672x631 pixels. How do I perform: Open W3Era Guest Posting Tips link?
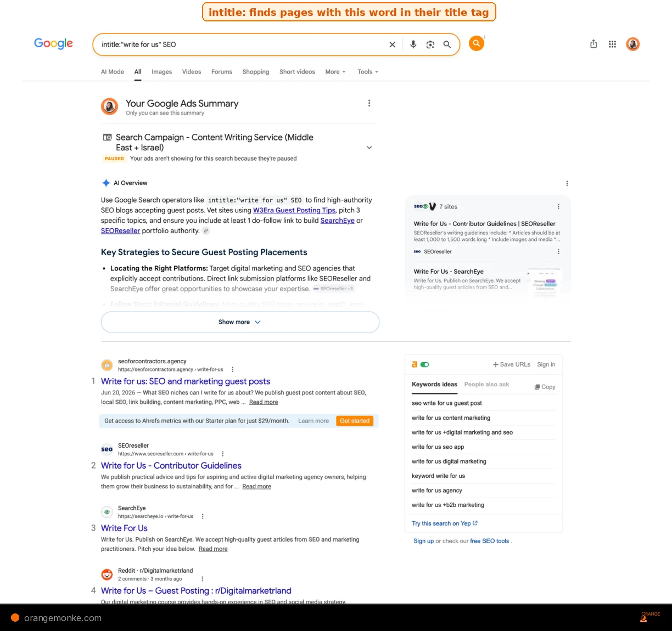294,210
